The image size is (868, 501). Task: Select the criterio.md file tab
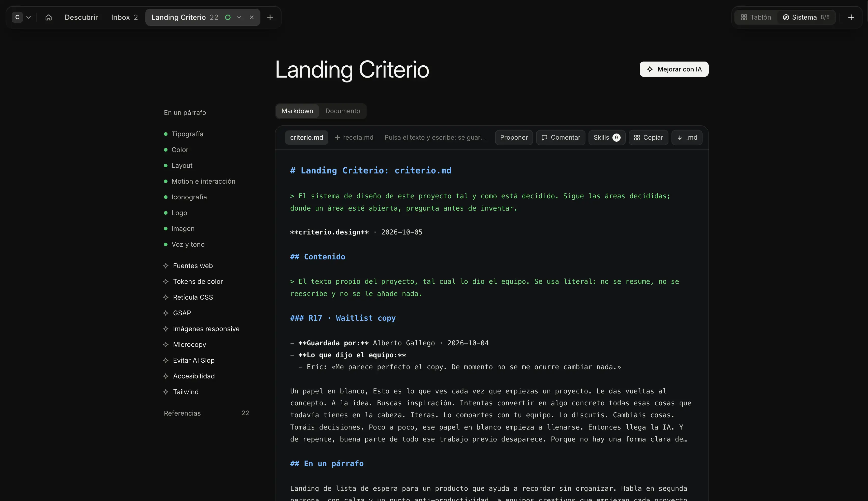click(306, 137)
